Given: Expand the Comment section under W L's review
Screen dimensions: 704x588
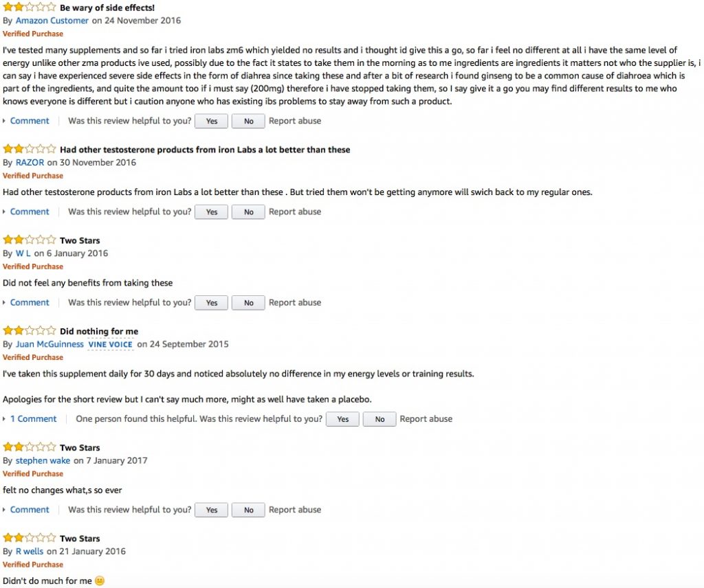Looking at the screenshot, I should (30, 302).
